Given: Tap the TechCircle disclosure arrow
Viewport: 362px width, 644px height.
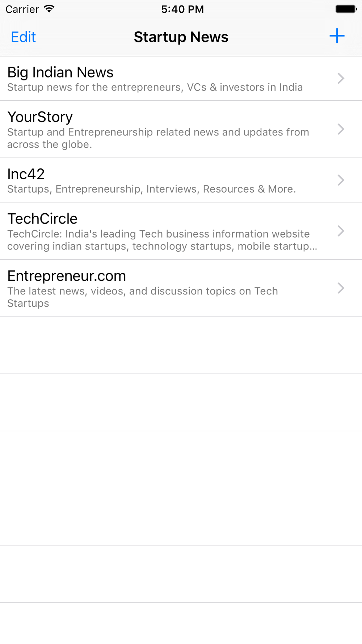Looking at the screenshot, I should pos(341,231).
